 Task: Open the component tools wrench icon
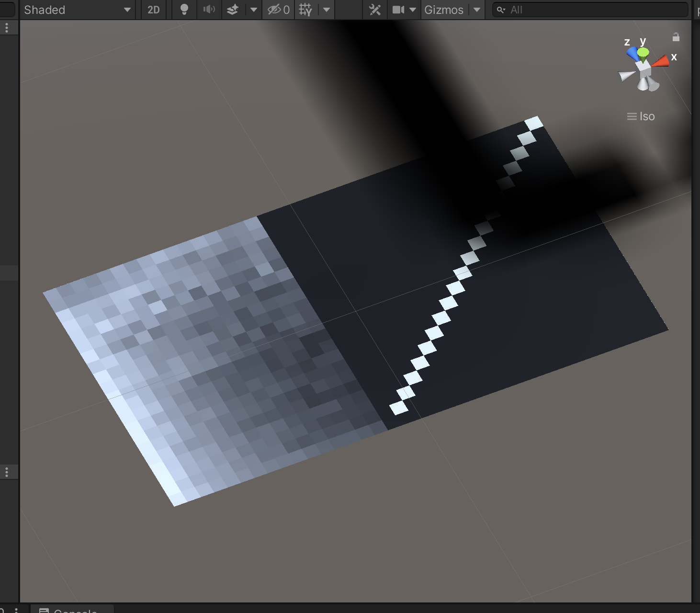tap(375, 10)
